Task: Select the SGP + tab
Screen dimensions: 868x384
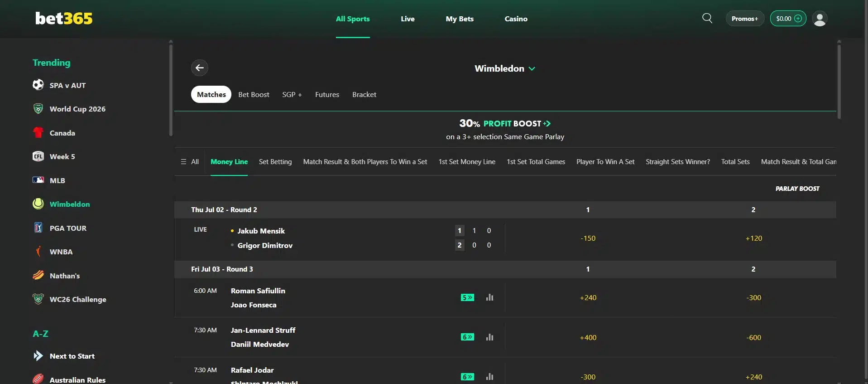Action: (292, 94)
